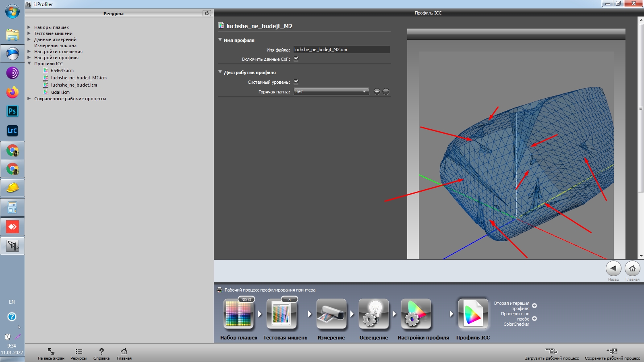This screenshot has height=362, width=644.
Task: Click the Назад back arrow button
Action: (x=613, y=269)
